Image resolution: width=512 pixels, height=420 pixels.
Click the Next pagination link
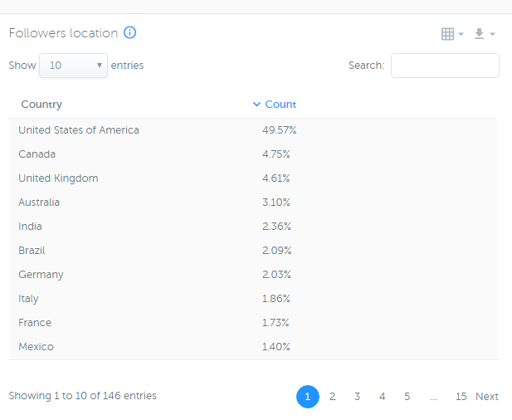coord(487,397)
